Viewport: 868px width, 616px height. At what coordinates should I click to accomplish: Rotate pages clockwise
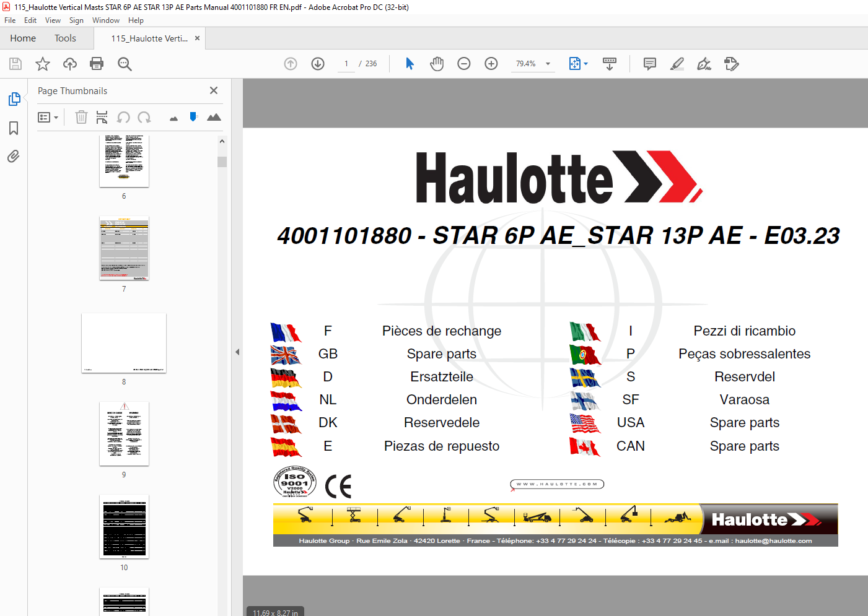(144, 117)
